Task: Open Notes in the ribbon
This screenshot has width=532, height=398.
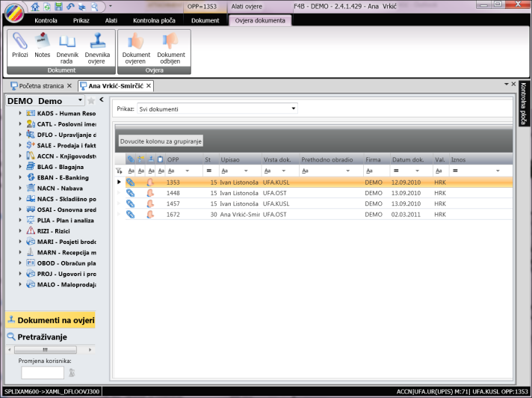Action: (x=43, y=45)
